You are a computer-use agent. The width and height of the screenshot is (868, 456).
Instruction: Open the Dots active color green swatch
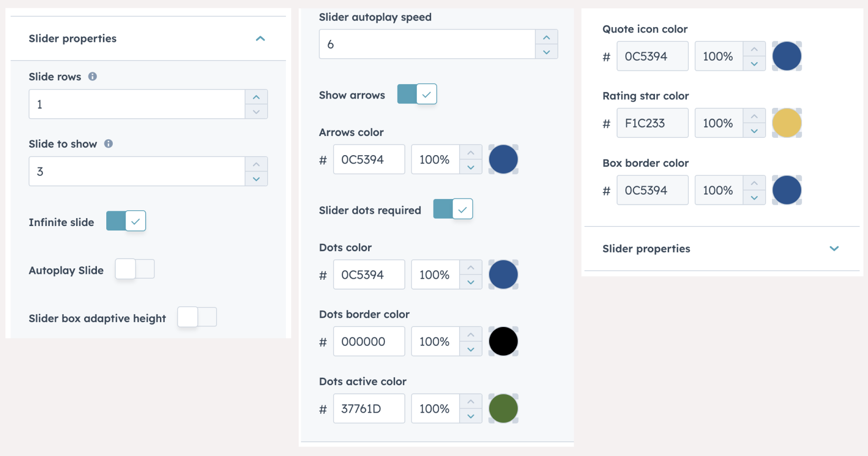coord(503,409)
